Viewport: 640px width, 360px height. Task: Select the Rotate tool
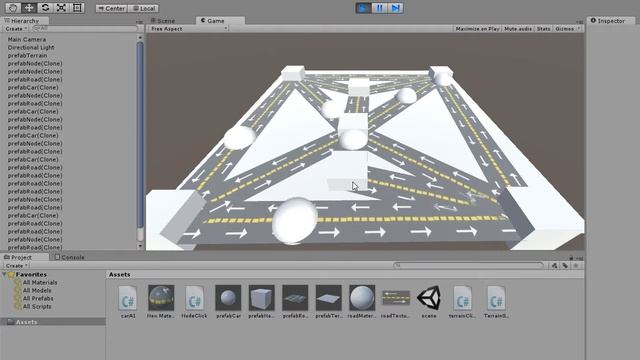click(x=45, y=8)
